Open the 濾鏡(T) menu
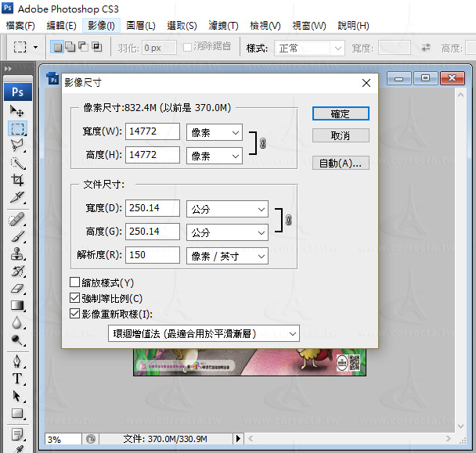 [x=224, y=26]
